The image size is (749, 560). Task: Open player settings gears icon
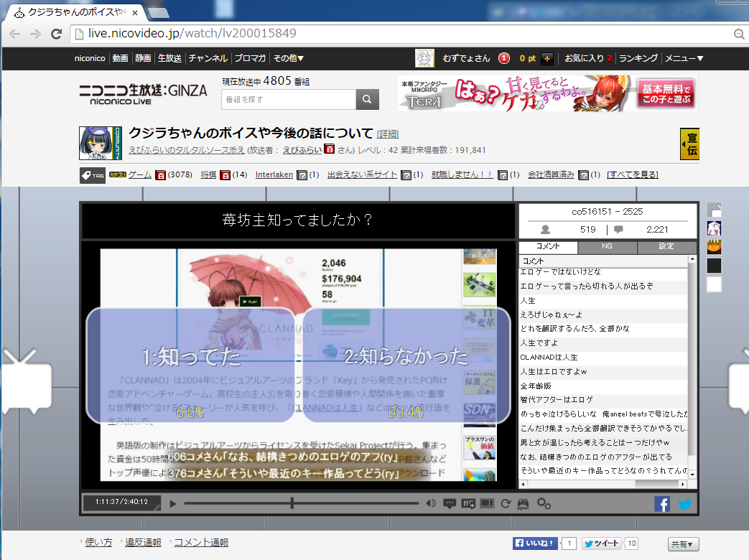point(544,504)
